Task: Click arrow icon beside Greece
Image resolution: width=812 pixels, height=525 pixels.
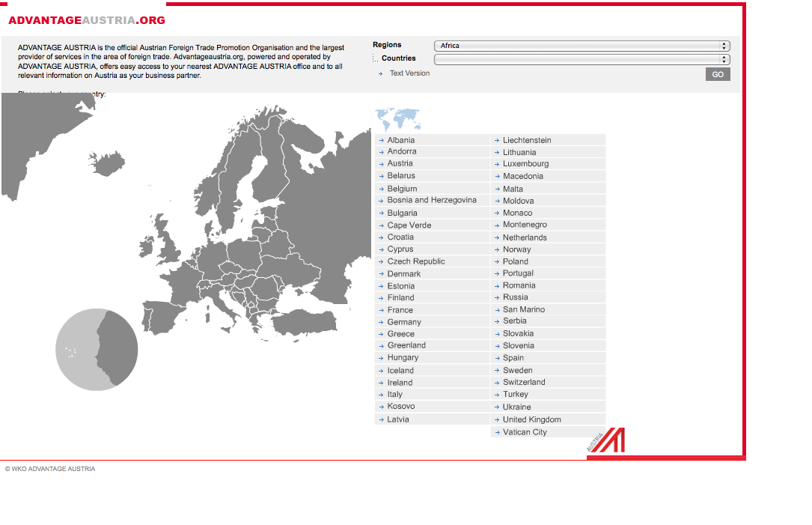Action: click(x=381, y=334)
